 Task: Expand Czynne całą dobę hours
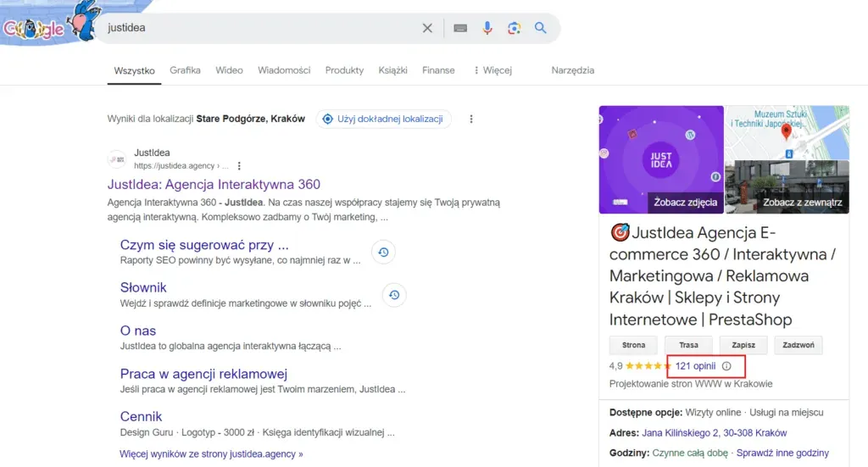[690, 453]
